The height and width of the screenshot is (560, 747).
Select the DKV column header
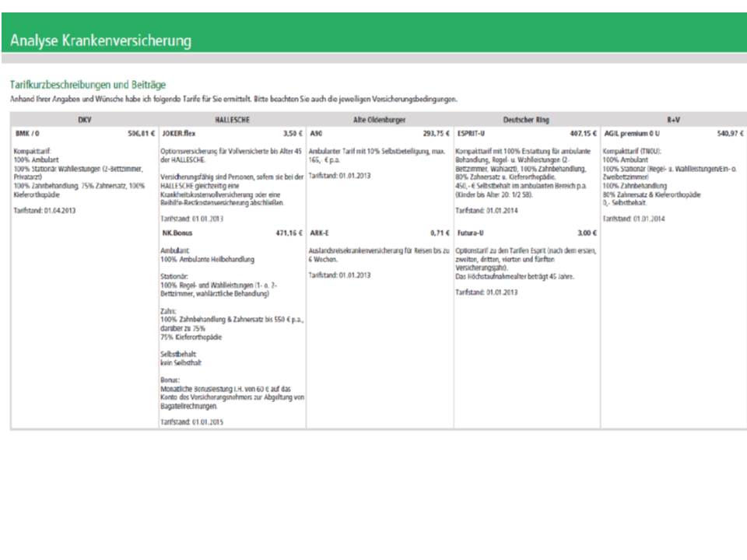point(84,120)
